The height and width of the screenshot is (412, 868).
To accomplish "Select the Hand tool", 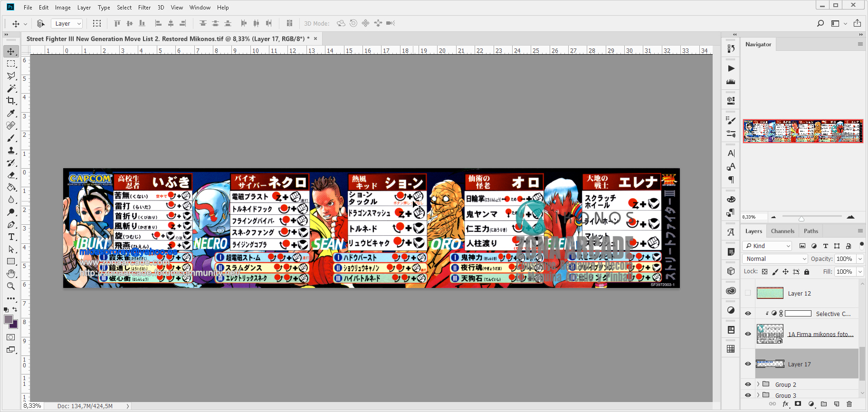I will [x=11, y=274].
